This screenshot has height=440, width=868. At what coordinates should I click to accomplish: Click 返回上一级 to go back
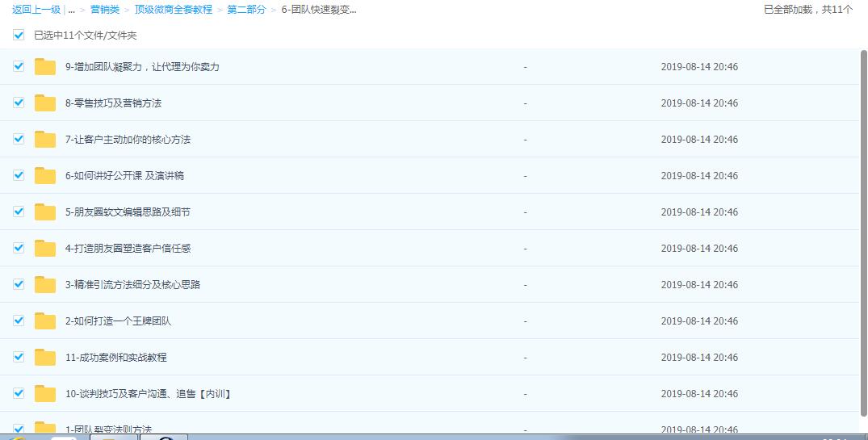36,10
